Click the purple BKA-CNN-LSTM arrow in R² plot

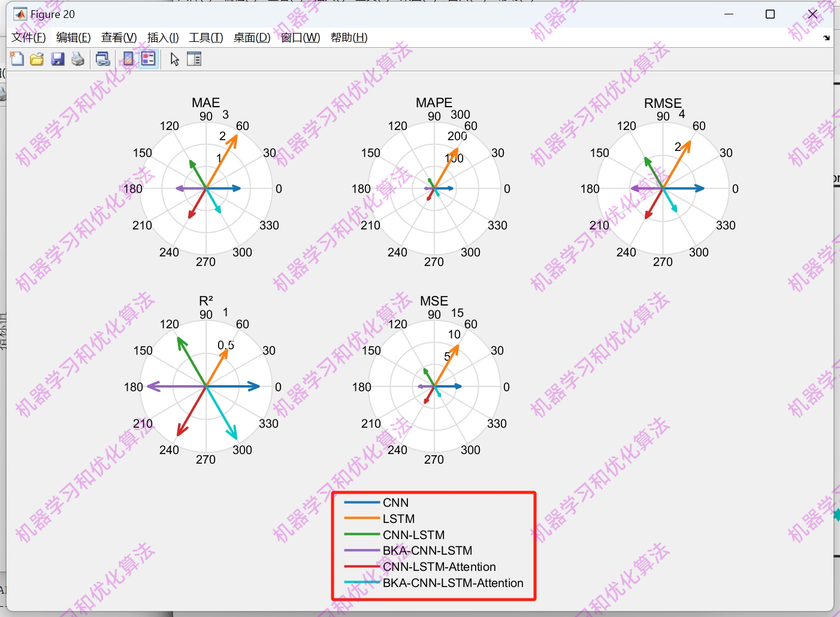pyautogui.click(x=176, y=386)
